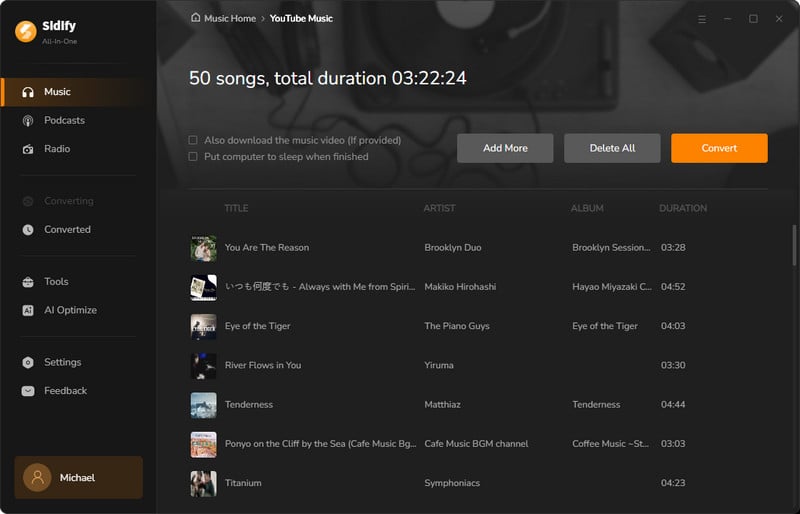Screen dimensions: 800x514
Task: Click the Ponyo on the Cliff thumbnail
Action: [x=204, y=445]
